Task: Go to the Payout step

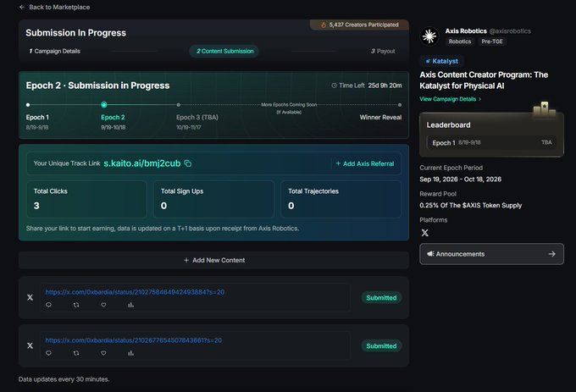Action: tap(383, 51)
